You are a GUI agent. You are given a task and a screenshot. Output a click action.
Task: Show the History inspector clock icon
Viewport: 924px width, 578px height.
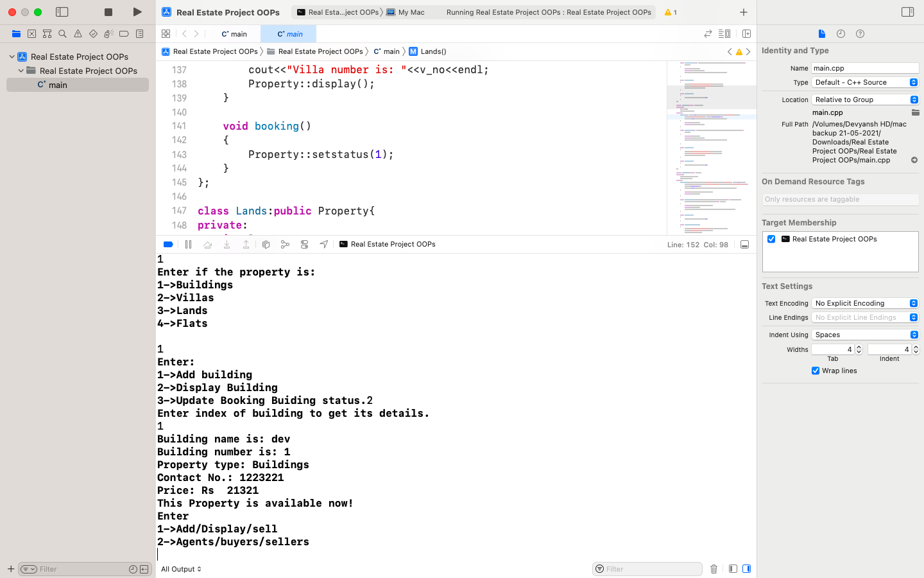pos(841,33)
